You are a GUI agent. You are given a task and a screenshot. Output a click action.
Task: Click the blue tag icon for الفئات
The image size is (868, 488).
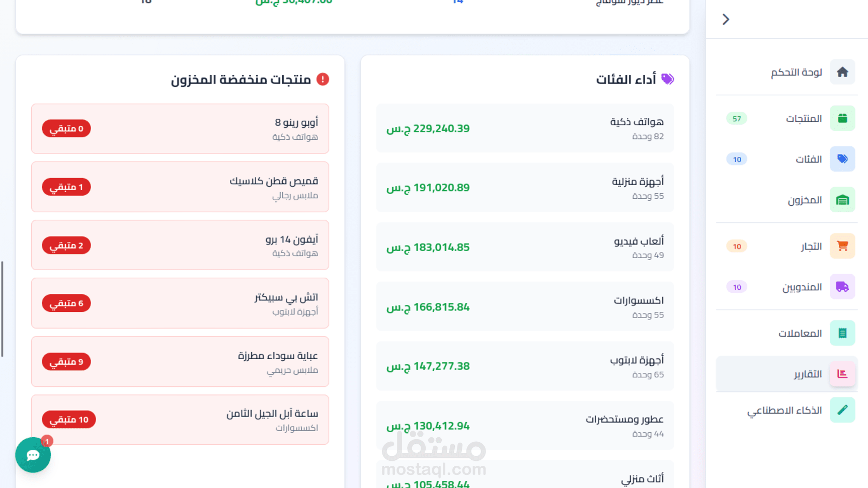(x=842, y=159)
